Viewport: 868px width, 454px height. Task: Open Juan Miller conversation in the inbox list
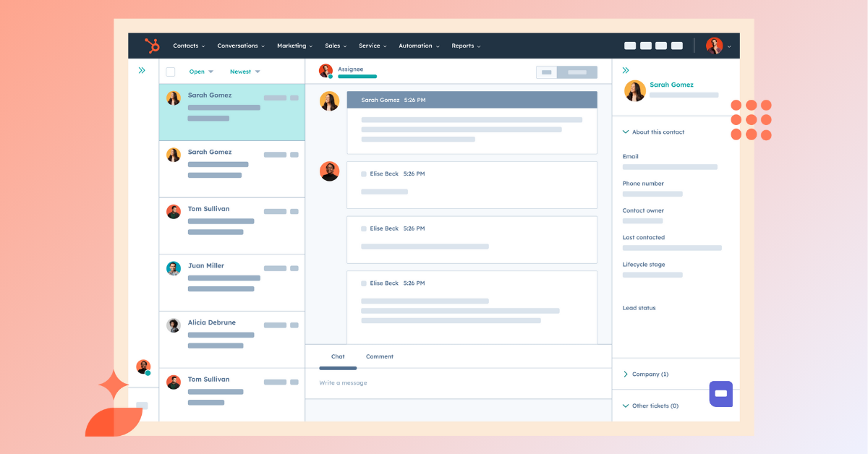point(231,283)
